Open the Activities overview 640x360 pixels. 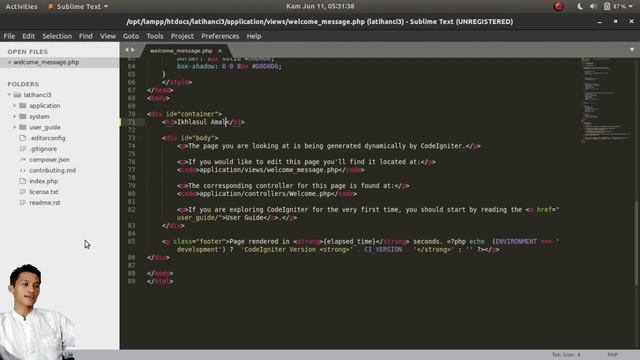pyautogui.click(x=21, y=7)
